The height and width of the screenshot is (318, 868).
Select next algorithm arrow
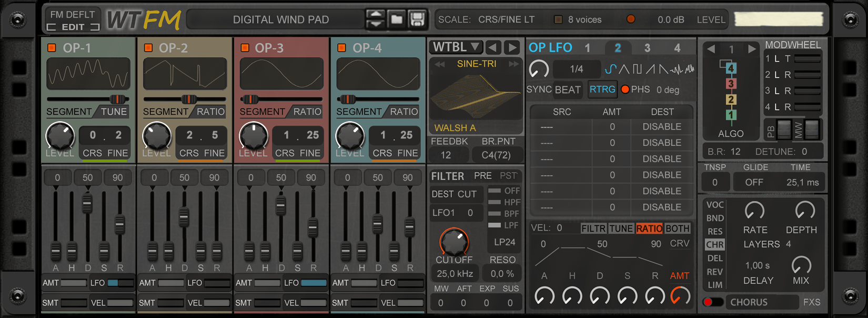(x=752, y=49)
